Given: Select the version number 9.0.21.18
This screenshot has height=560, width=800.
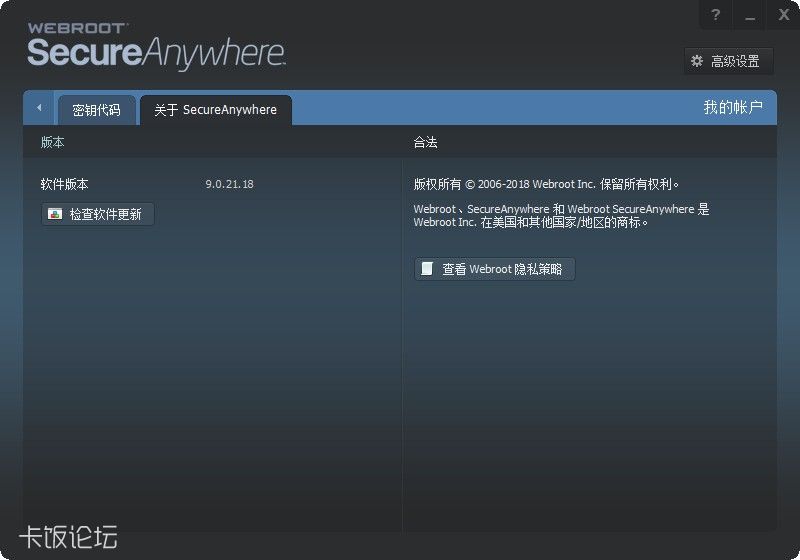Looking at the screenshot, I should point(230,184).
